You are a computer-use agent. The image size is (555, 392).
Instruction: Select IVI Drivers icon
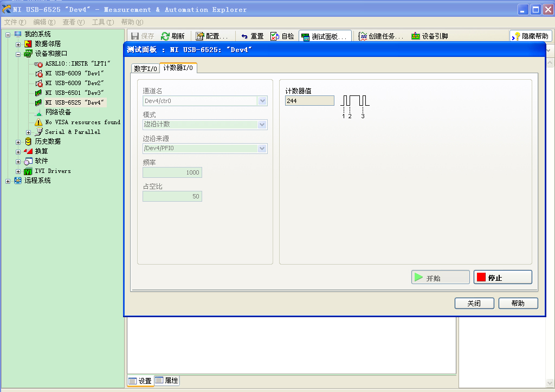tap(28, 171)
